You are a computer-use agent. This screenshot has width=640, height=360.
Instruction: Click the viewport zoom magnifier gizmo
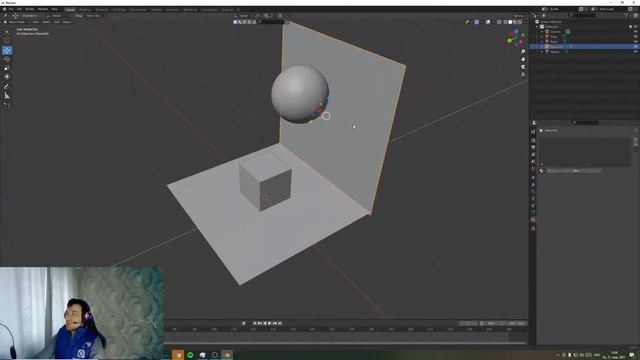(x=523, y=52)
